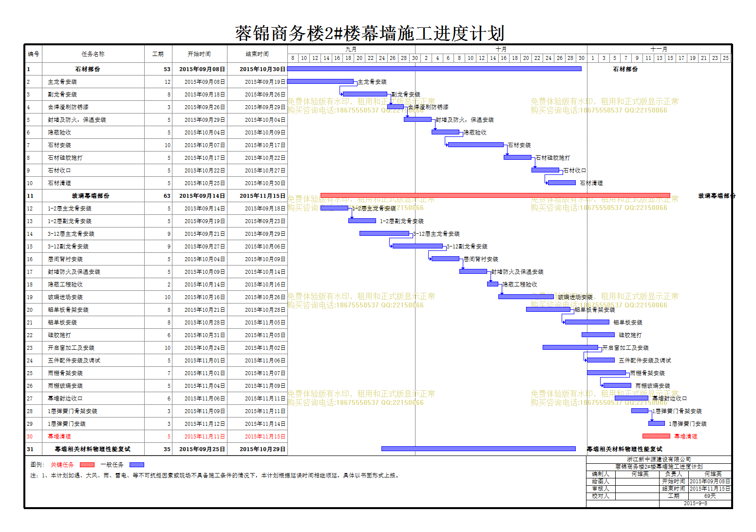The image size is (756, 532).
Task: Click 副龙骨安装 in row 3 of task table
Action: click(x=62, y=95)
